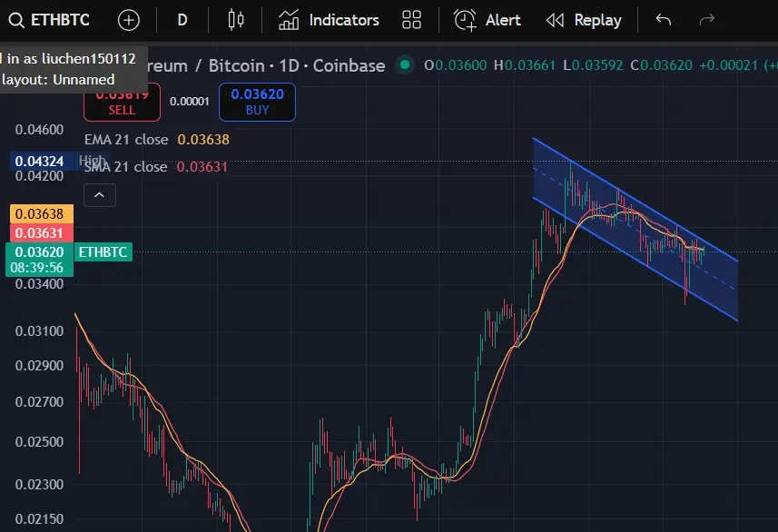Undo the last chart action

click(x=664, y=20)
